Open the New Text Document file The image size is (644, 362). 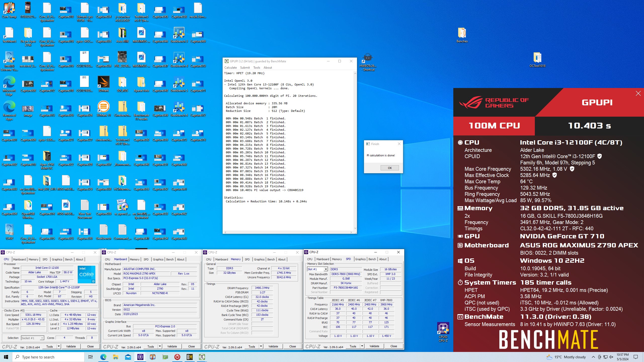(85, 209)
